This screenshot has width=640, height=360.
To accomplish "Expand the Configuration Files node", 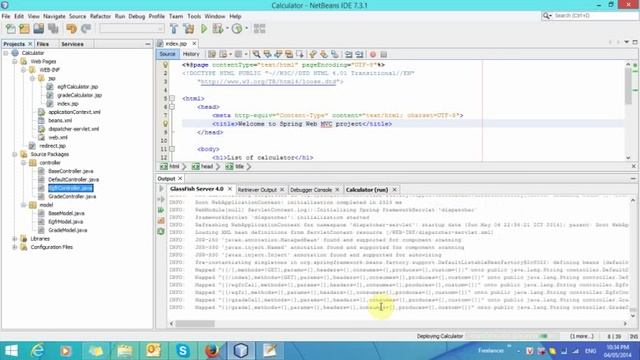I will point(15,247).
